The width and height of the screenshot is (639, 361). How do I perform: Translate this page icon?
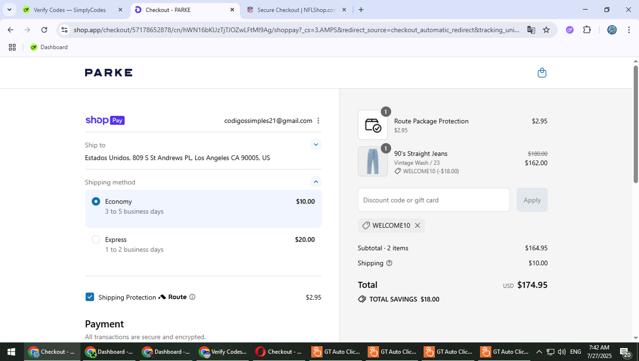coord(531,30)
